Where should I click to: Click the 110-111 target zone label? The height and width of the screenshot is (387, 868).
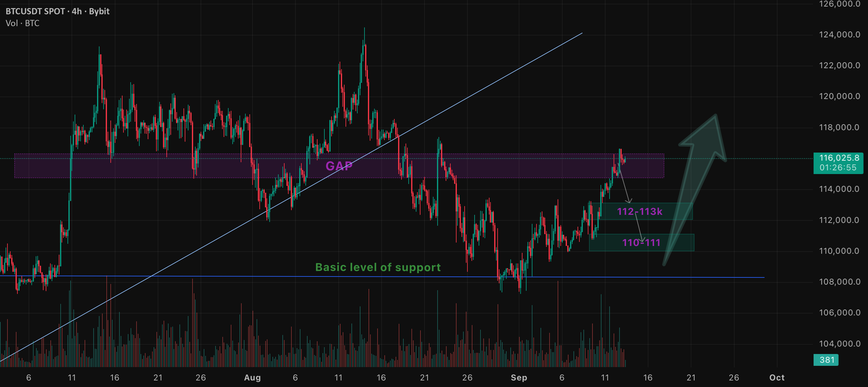click(x=641, y=243)
